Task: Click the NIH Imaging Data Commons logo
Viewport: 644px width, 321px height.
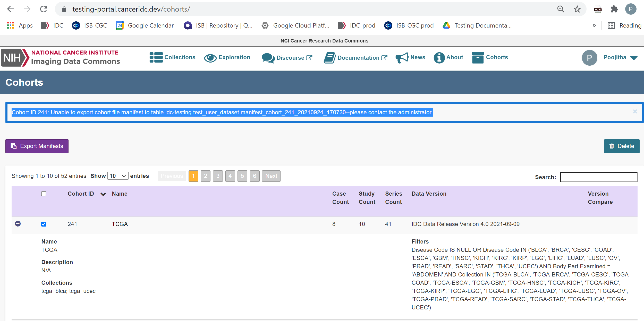Action: tap(61, 57)
